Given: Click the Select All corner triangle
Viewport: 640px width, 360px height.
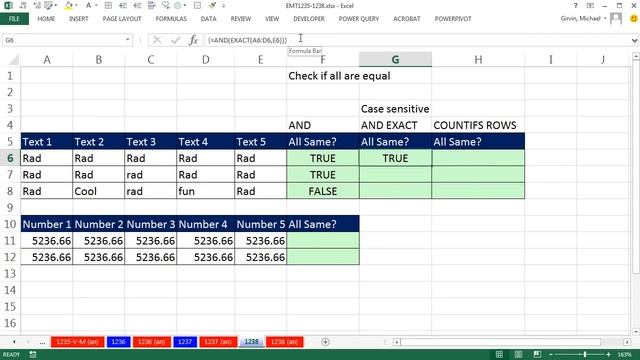Looking at the screenshot, I should tap(13, 60).
